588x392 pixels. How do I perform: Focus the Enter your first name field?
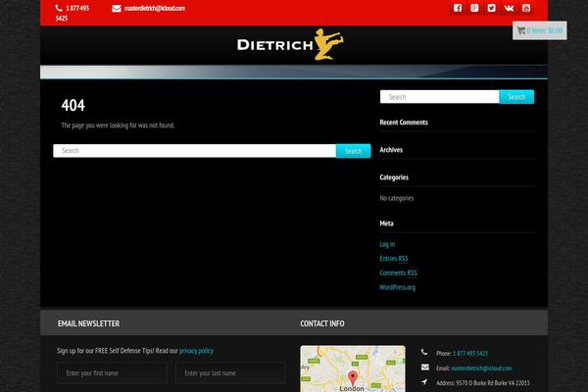tap(112, 373)
